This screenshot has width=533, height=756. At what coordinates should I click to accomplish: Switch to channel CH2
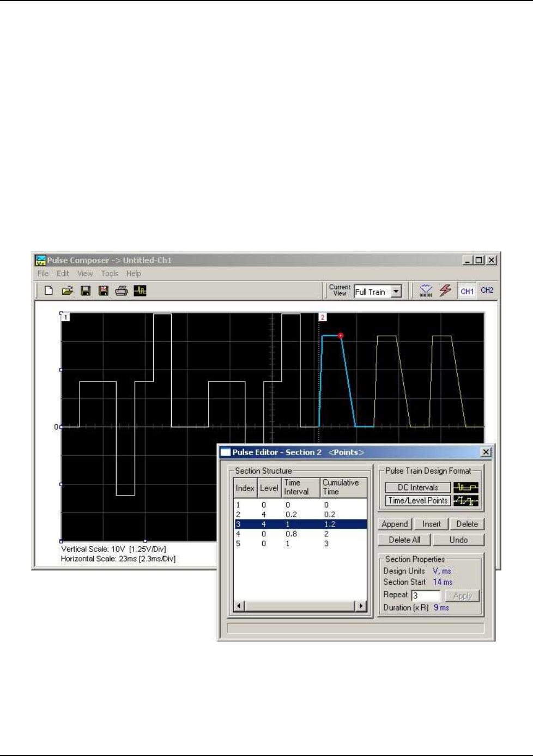[487, 291]
